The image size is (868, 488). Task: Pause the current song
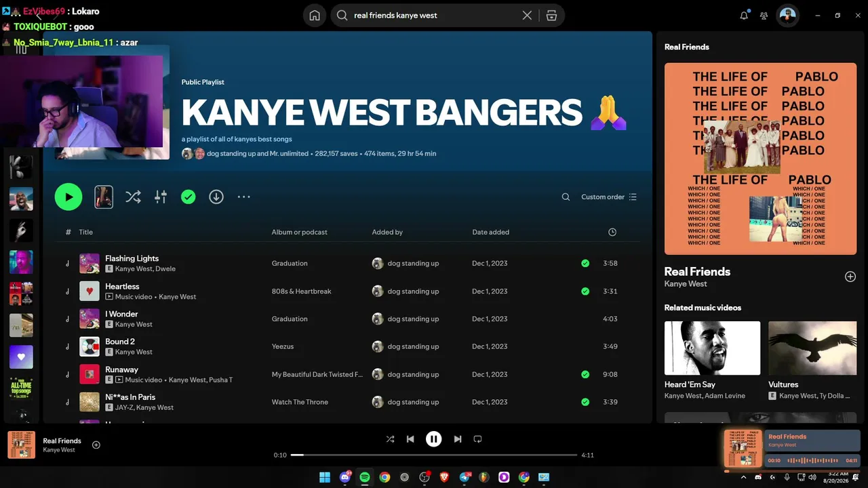[434, 439]
